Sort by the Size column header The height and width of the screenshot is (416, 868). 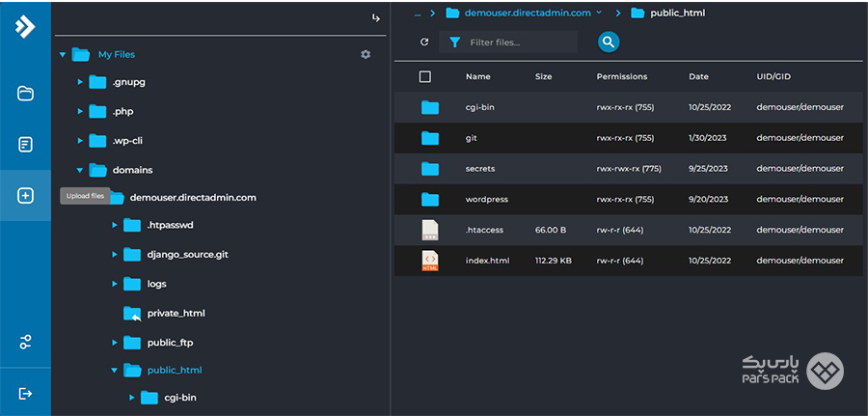[x=543, y=76]
